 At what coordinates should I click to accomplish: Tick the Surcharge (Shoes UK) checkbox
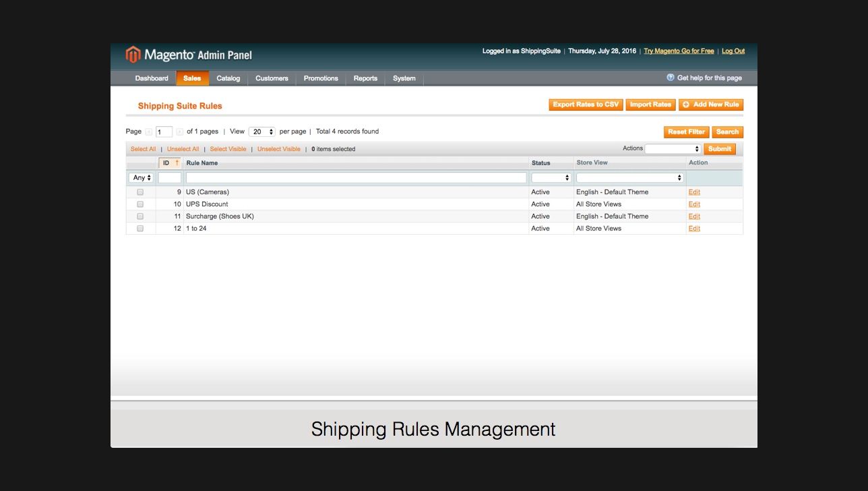coord(140,216)
